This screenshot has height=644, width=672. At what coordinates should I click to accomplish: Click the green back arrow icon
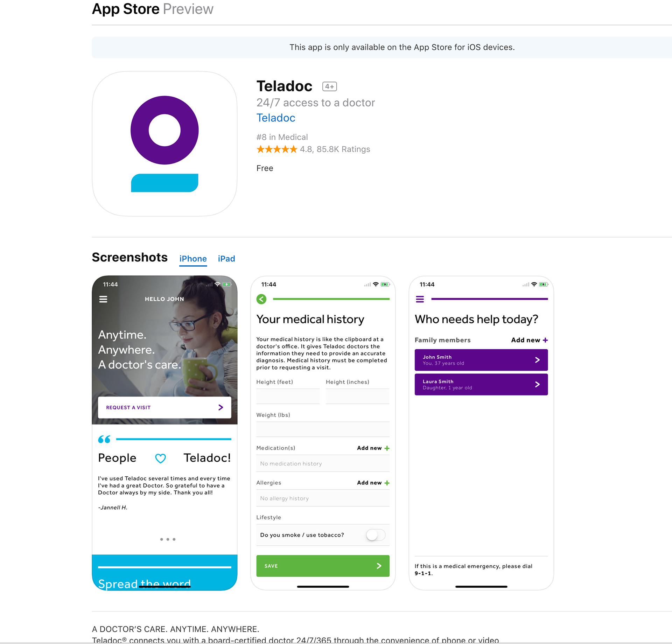pos(261,299)
